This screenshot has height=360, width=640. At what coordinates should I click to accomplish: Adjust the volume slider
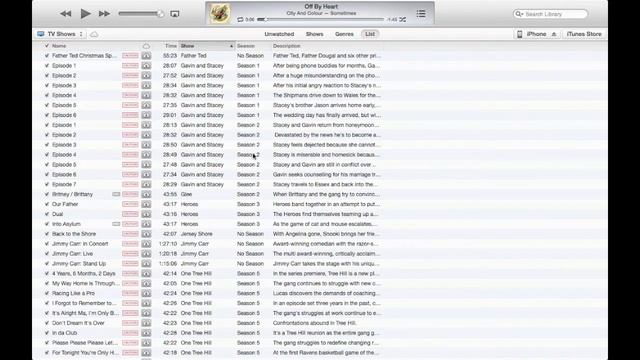[x=141, y=14]
